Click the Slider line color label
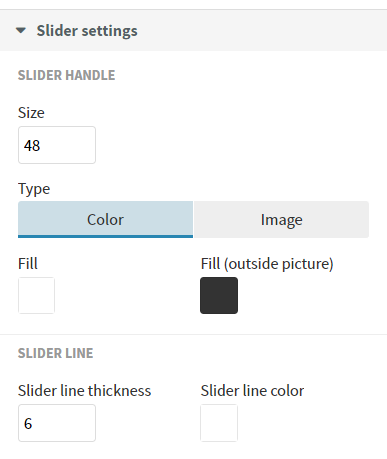Viewport: 387px width, 459px height. coord(252,391)
